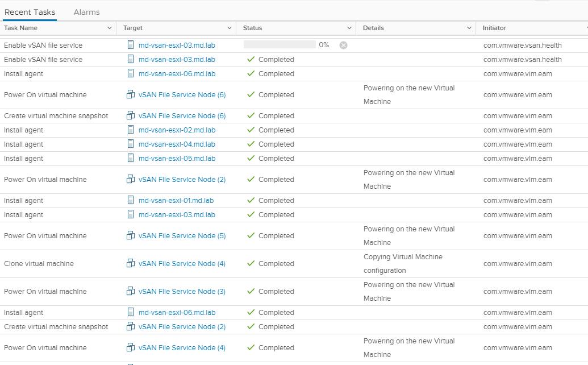
Task: Switch to the Alarms tab
Action: pos(86,12)
